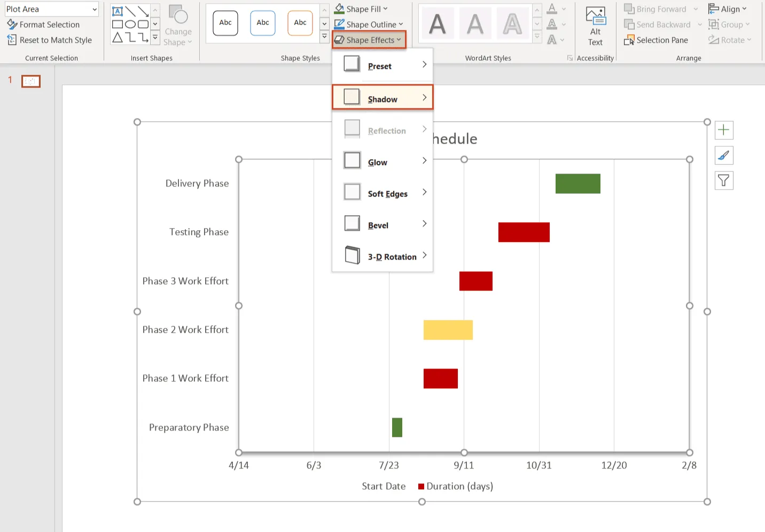Click the Change Shape icon
This screenshot has width=765, height=532.
click(x=178, y=26)
